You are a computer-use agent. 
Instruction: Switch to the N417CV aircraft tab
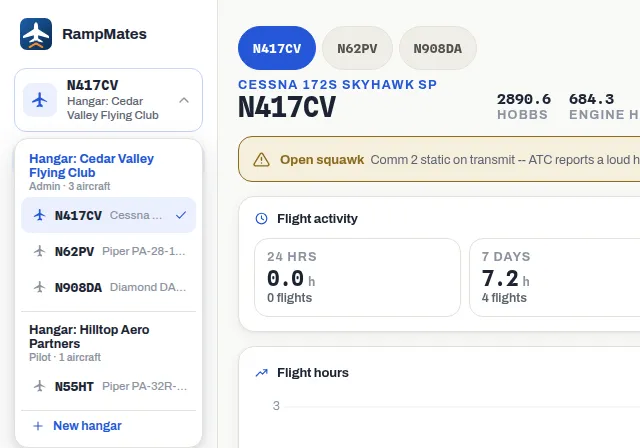tap(277, 48)
